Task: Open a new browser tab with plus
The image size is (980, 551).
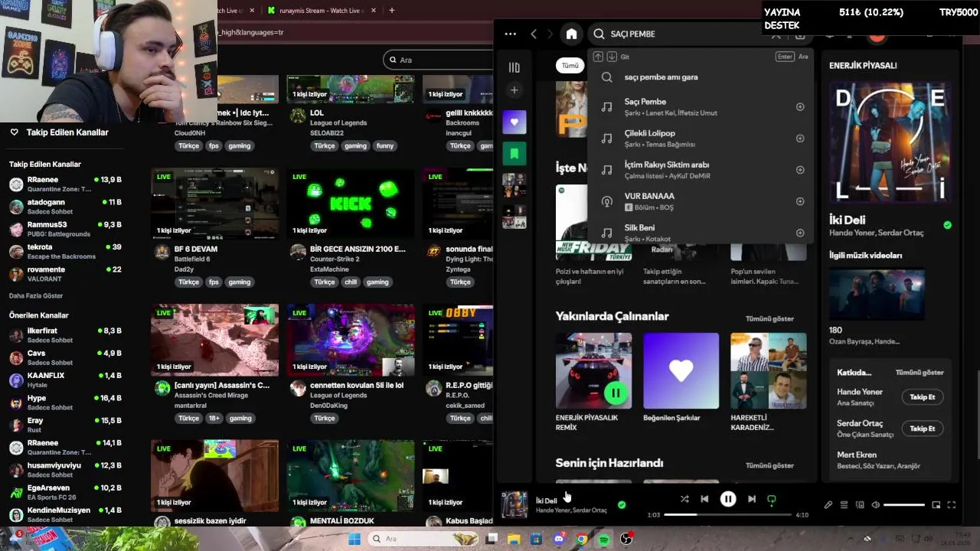Action: [x=392, y=11]
